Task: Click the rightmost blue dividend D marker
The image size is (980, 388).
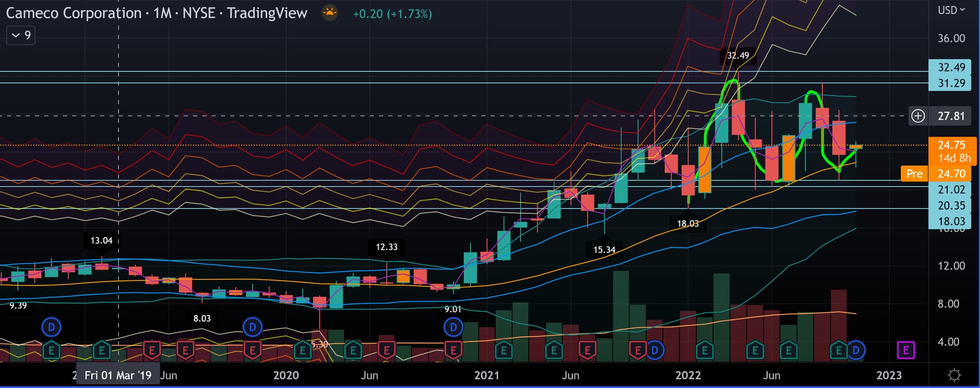Action: coord(856,350)
